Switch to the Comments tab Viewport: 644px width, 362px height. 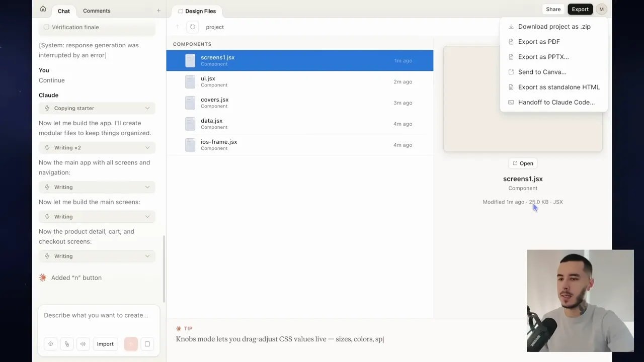(x=96, y=11)
